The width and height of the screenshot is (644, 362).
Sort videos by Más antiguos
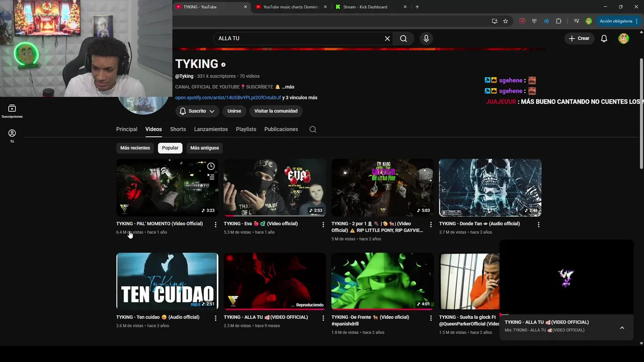point(204,148)
